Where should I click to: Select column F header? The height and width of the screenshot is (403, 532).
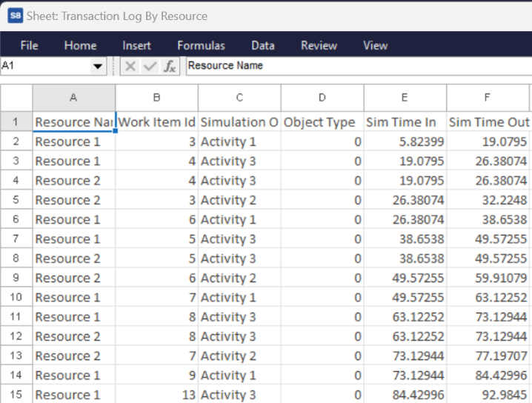(x=488, y=97)
